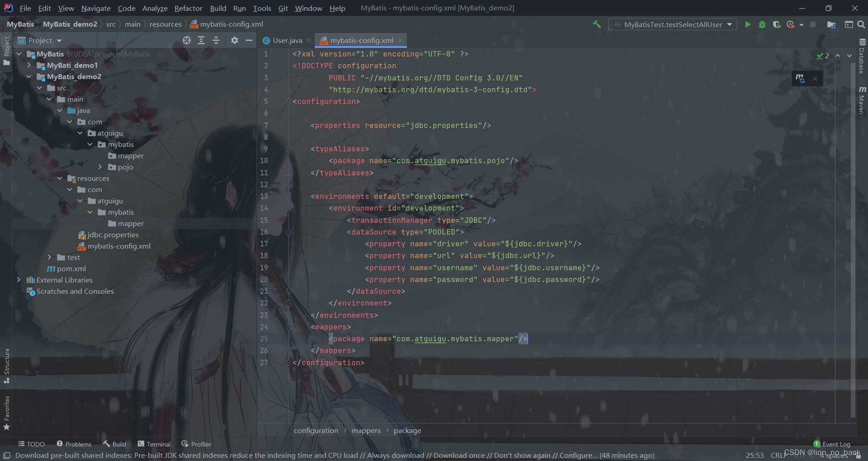The width and height of the screenshot is (868, 461).
Task: Expand All icon in Project panel
Action: (201, 40)
